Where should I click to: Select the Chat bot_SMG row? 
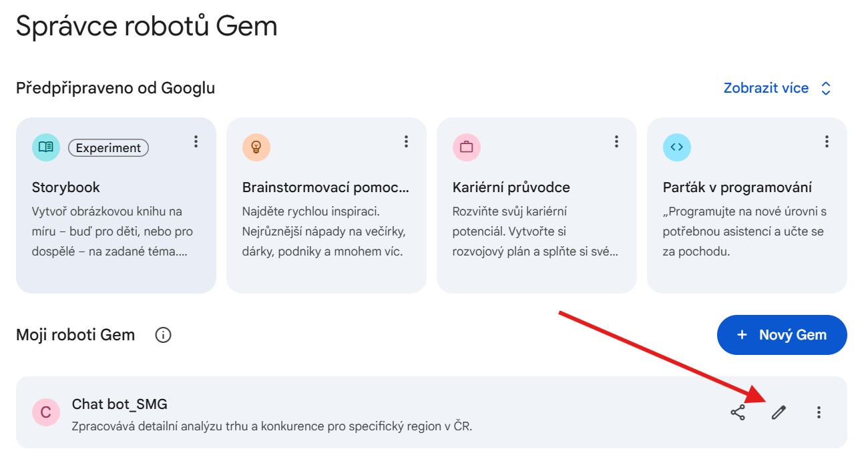pos(334,412)
